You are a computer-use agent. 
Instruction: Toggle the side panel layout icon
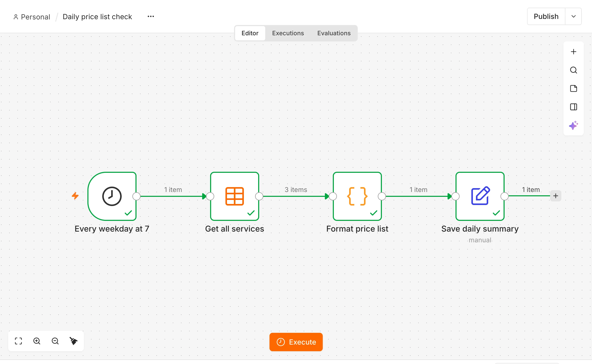573,107
